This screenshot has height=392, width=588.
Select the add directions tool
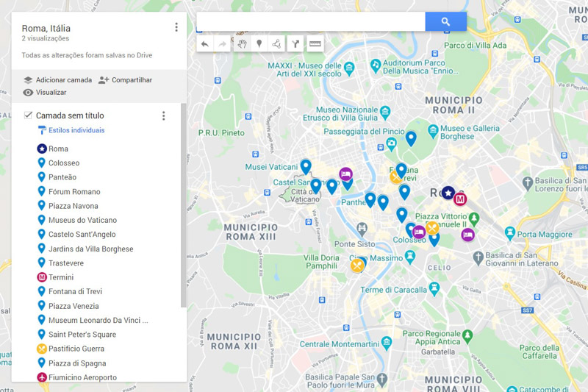tap(295, 44)
